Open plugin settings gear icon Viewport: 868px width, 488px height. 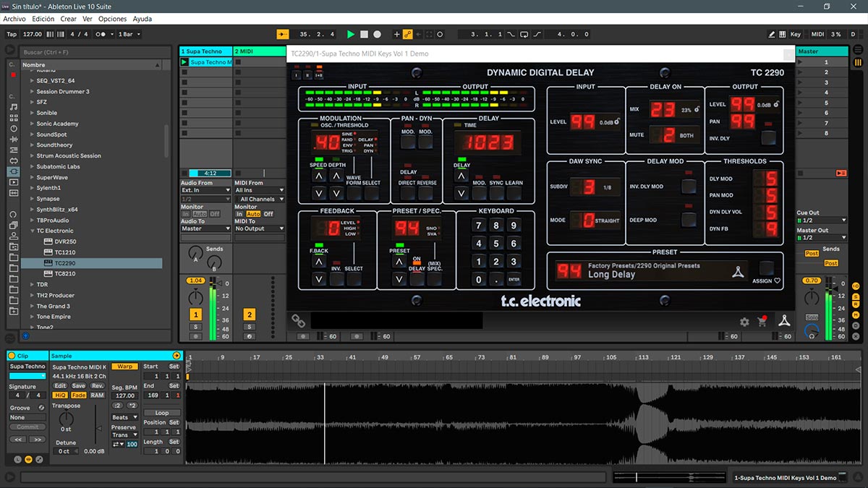point(744,322)
